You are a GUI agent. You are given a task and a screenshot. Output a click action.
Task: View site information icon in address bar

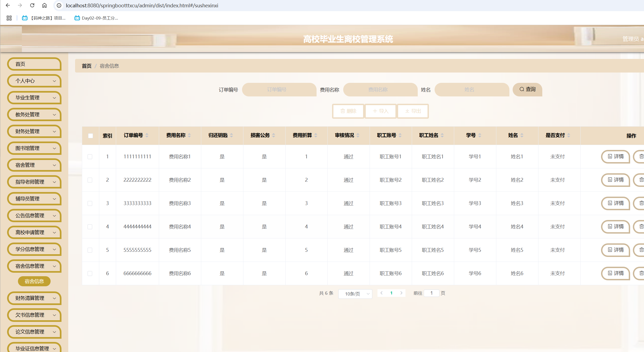[x=59, y=5]
